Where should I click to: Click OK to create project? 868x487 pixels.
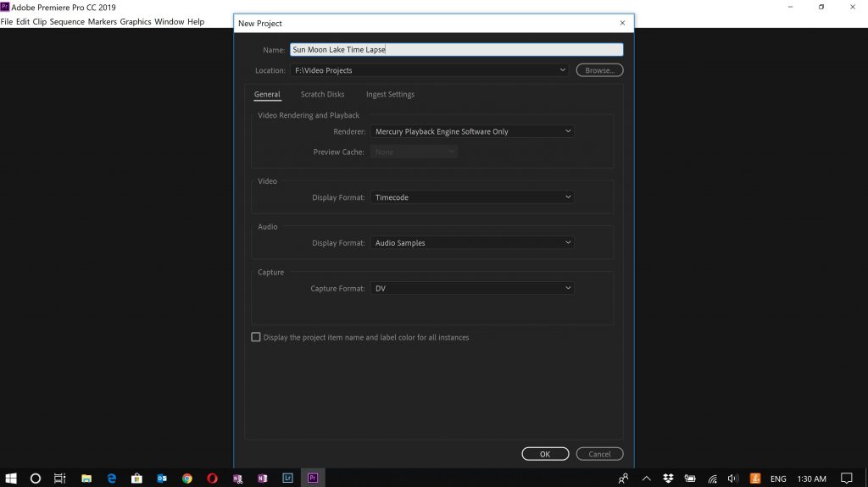click(545, 454)
